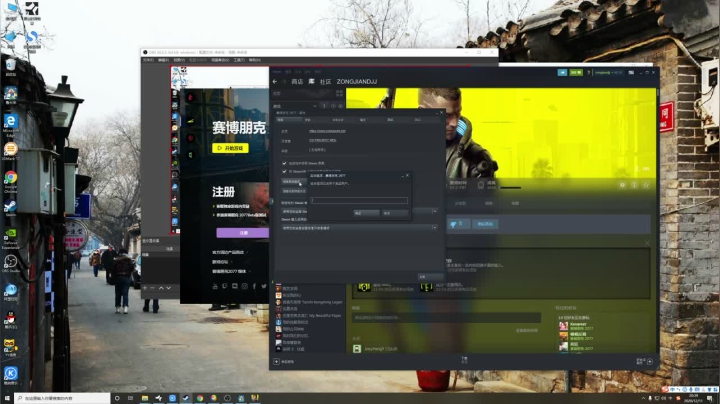Open File Explorer from taskbar

click(145, 398)
